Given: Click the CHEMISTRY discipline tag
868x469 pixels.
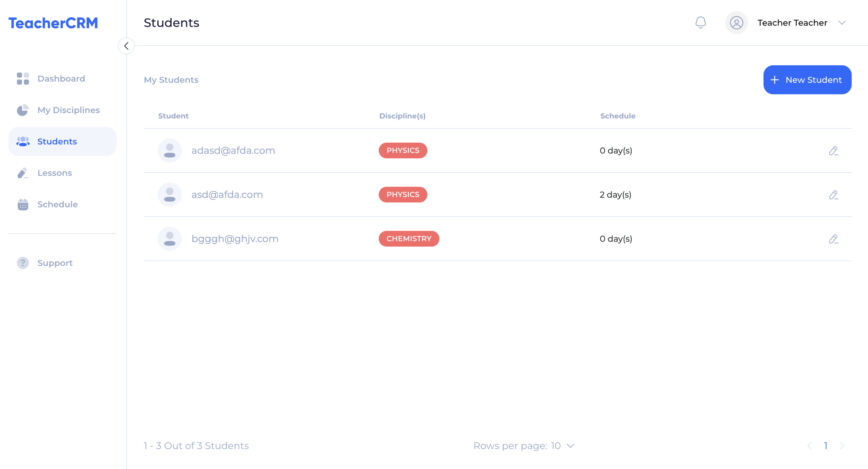Looking at the screenshot, I should [x=409, y=239].
